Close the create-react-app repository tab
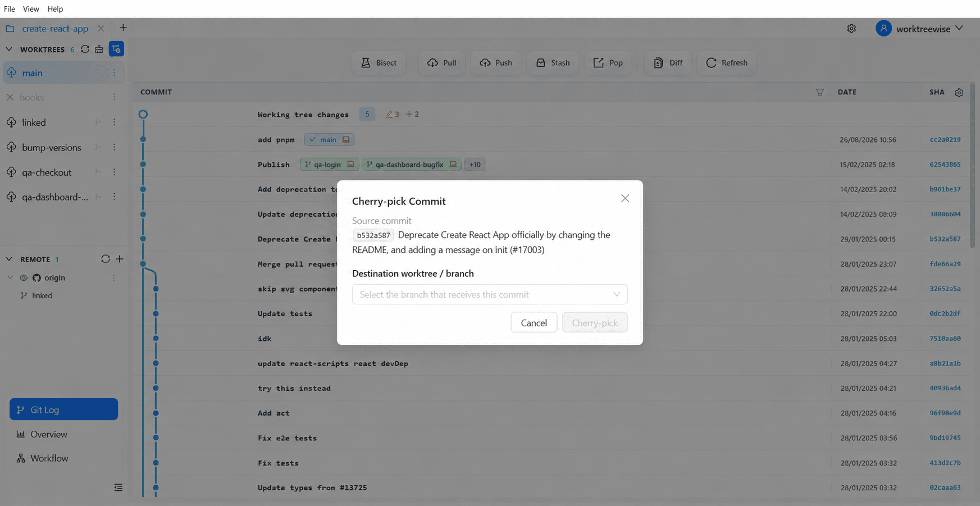The image size is (980, 506). click(101, 28)
